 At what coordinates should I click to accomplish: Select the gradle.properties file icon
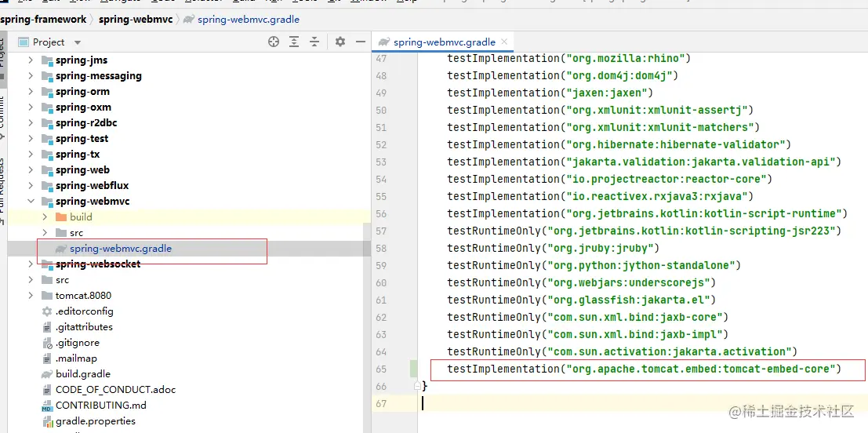(47, 421)
